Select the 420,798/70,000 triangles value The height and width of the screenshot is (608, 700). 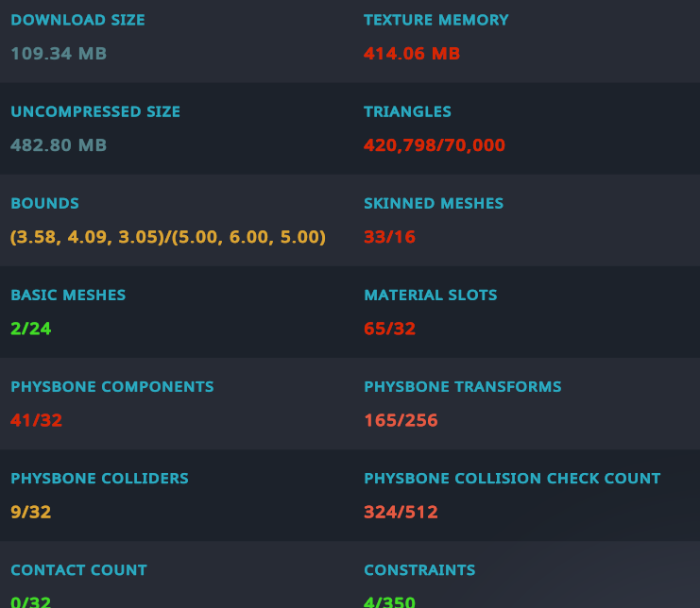[x=435, y=145]
